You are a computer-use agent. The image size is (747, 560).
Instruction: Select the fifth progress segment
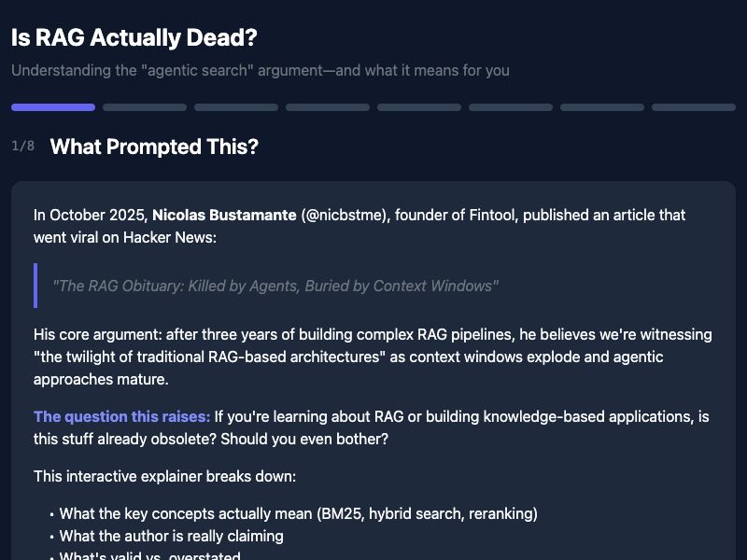(418, 107)
